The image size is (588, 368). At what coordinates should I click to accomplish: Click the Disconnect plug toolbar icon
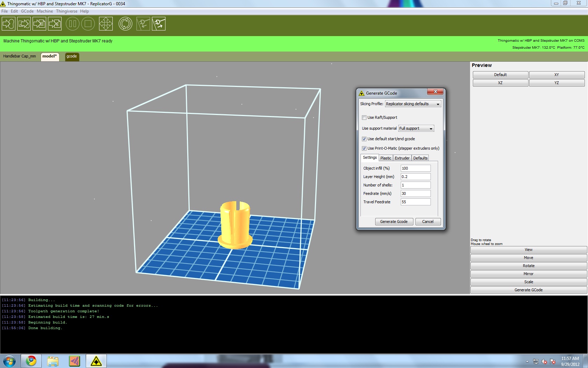159,24
